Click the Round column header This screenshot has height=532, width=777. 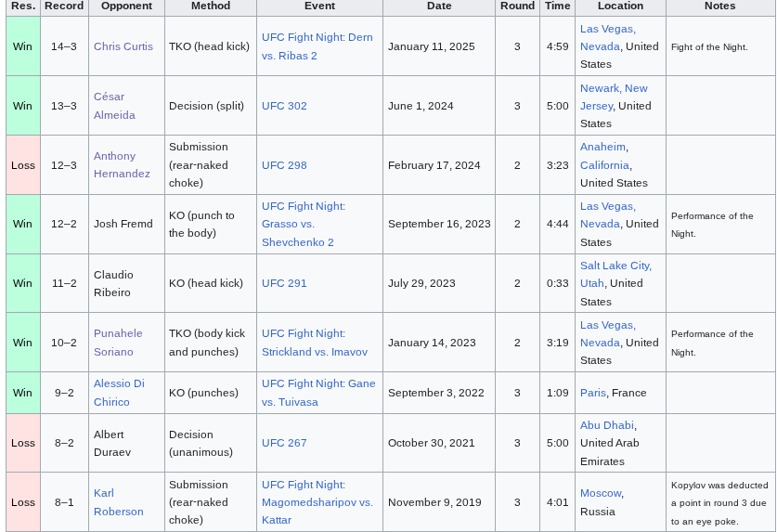pos(517,6)
